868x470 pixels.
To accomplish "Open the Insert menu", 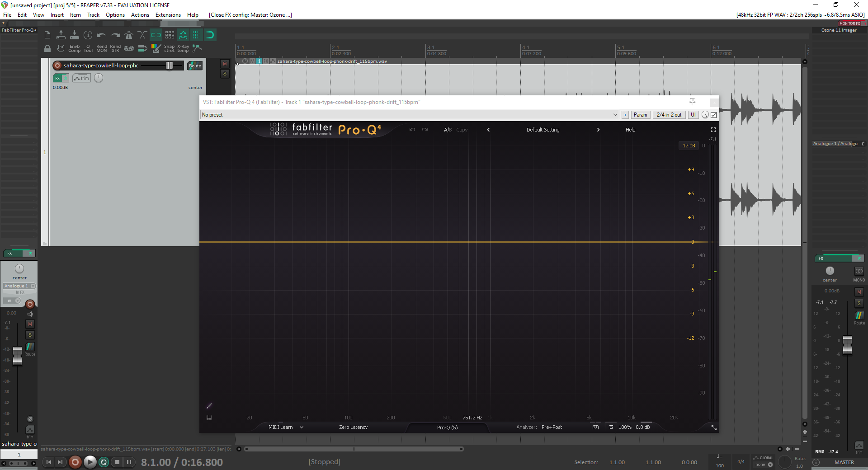I will pos(57,15).
